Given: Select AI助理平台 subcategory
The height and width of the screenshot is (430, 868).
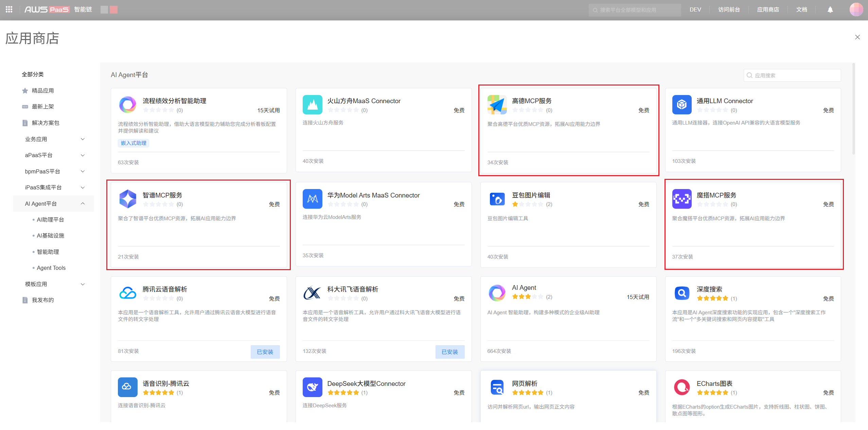Looking at the screenshot, I should point(50,220).
